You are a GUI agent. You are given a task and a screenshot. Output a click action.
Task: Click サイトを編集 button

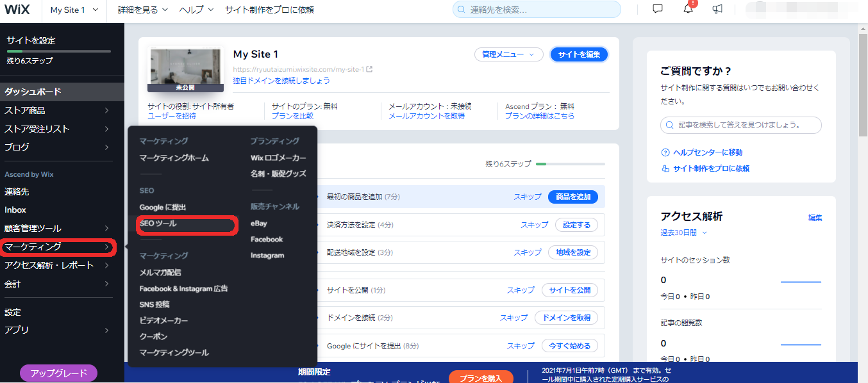tap(579, 54)
